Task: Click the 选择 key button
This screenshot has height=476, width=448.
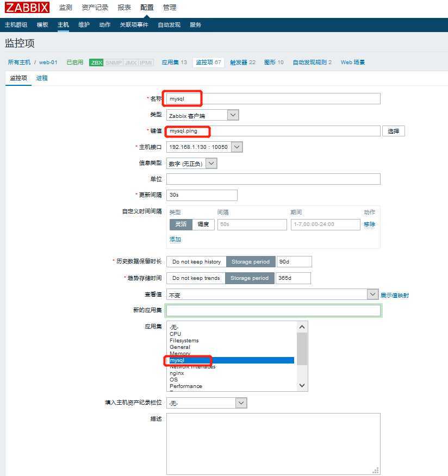Action: coord(393,131)
